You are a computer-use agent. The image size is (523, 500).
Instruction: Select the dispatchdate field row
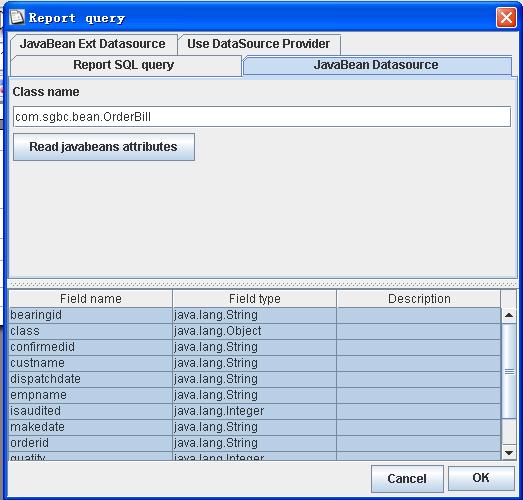[255, 379]
